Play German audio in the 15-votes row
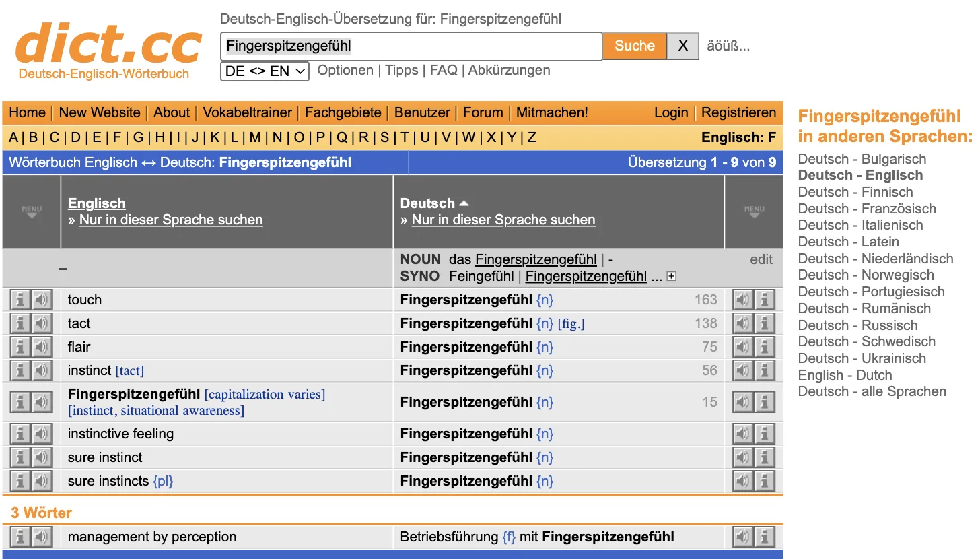980x559 pixels. coord(743,402)
